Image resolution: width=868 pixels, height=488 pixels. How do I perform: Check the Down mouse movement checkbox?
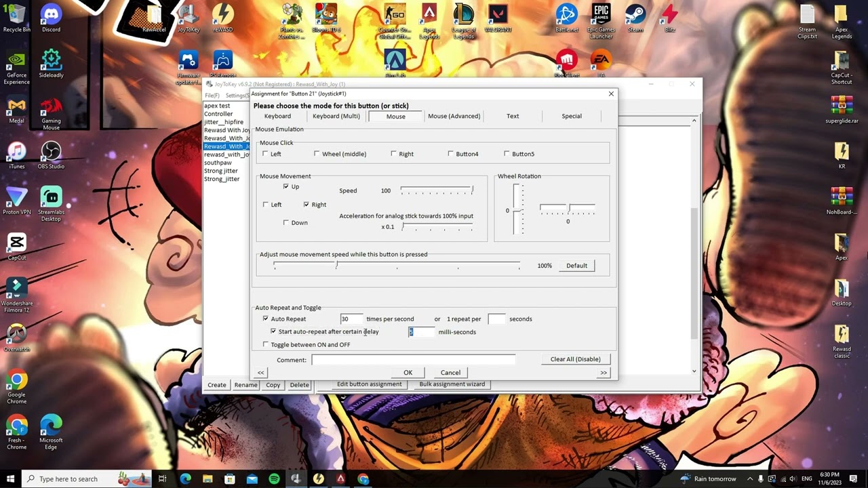coord(286,222)
